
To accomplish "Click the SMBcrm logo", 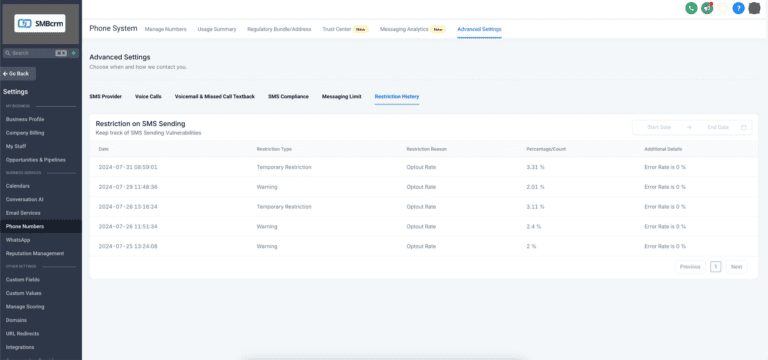I will [x=40, y=24].
